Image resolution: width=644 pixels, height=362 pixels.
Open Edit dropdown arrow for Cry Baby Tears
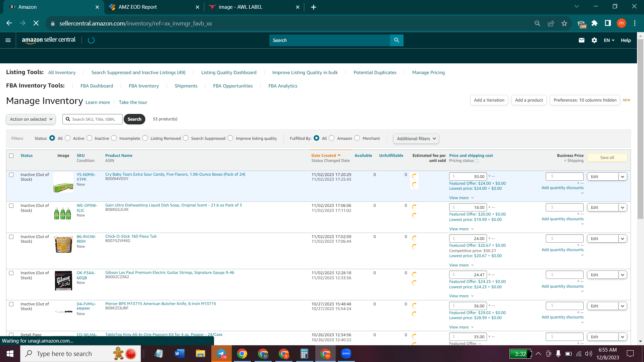click(x=623, y=177)
